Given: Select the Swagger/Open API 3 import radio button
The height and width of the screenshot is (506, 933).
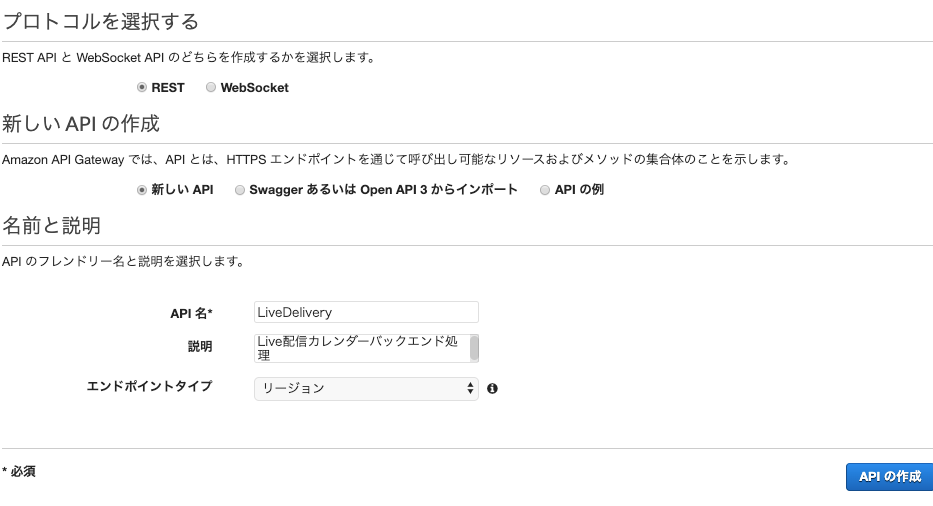Looking at the screenshot, I should pyautogui.click(x=239, y=190).
